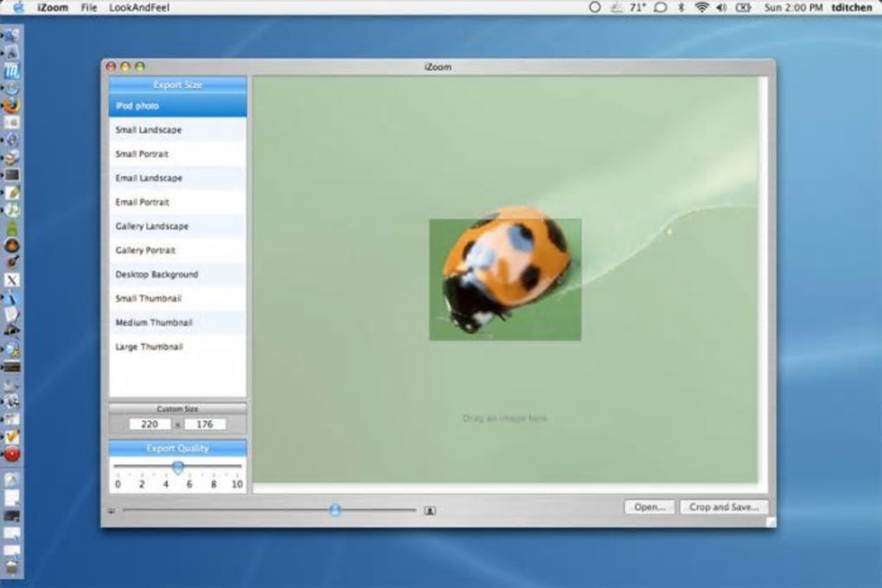This screenshot has width=882, height=588.
Task: Open the LookAndFeel menu
Action: 139,7
